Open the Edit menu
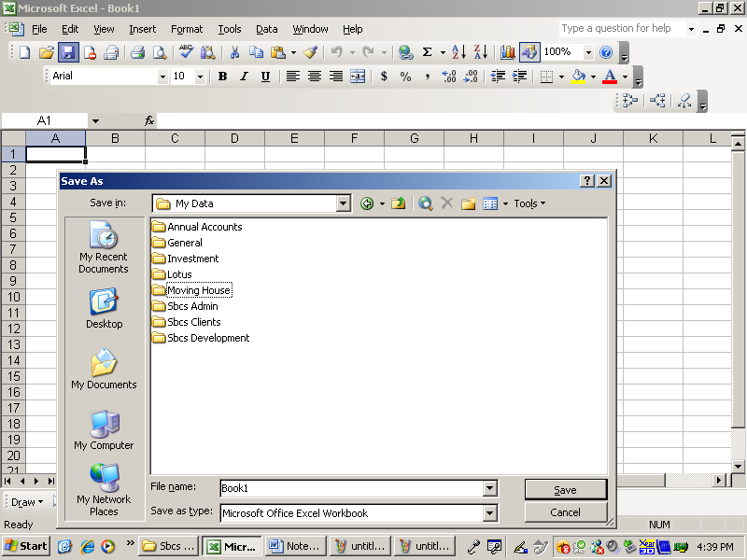Screen dimensions: 747x560 pos(70,29)
